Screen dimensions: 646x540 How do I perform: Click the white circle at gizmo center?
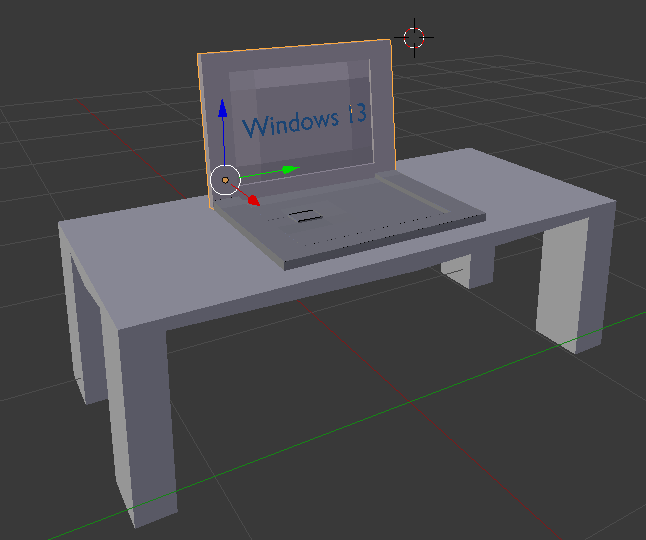coord(225,180)
